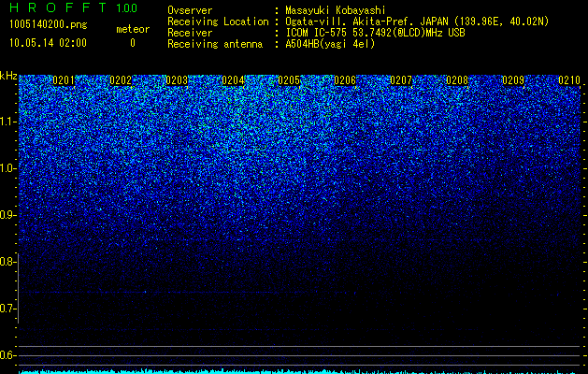588x374 pixels.
Task: Click the 0.8 kHz axis label
Action: point(7,262)
